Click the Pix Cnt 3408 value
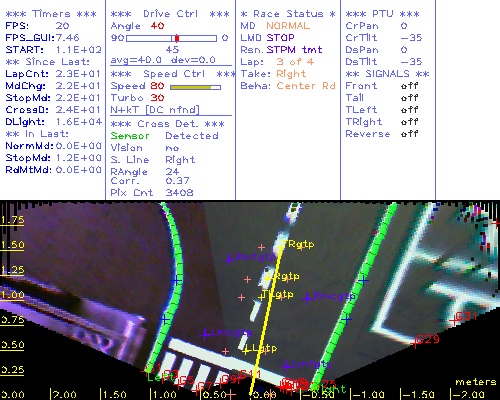Screen dimensions: 500x400 179,193
